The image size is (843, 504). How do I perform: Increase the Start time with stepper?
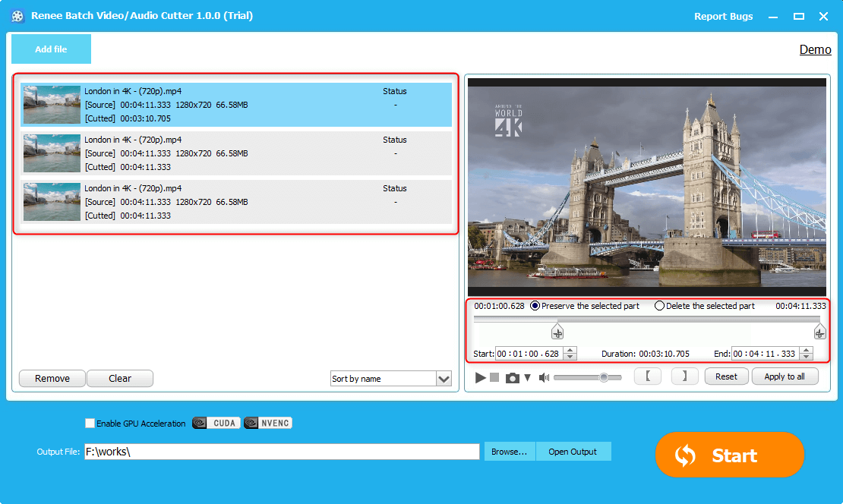[570, 351]
